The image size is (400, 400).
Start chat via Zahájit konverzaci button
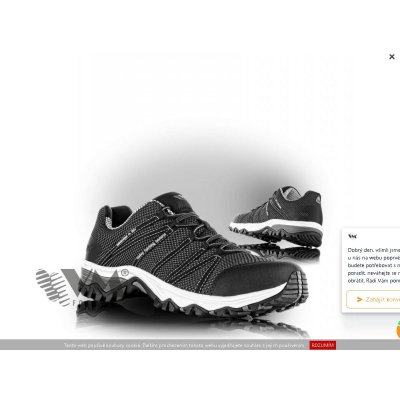373,299
